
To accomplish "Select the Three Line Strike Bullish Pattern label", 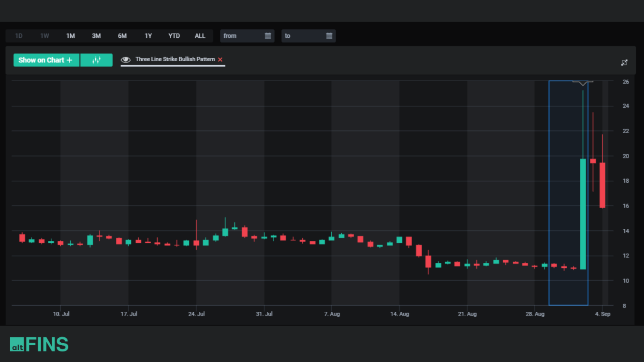I will pyautogui.click(x=175, y=59).
